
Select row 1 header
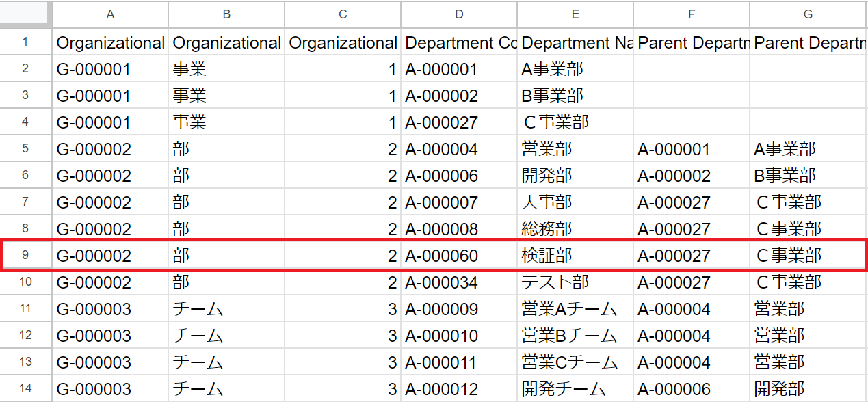click(x=25, y=42)
